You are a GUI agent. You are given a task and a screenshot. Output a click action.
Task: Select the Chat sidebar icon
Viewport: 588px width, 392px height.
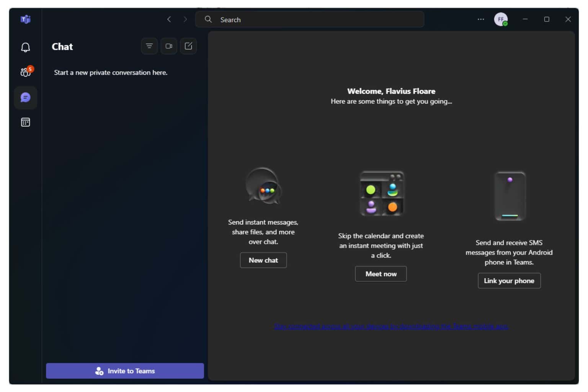click(25, 98)
